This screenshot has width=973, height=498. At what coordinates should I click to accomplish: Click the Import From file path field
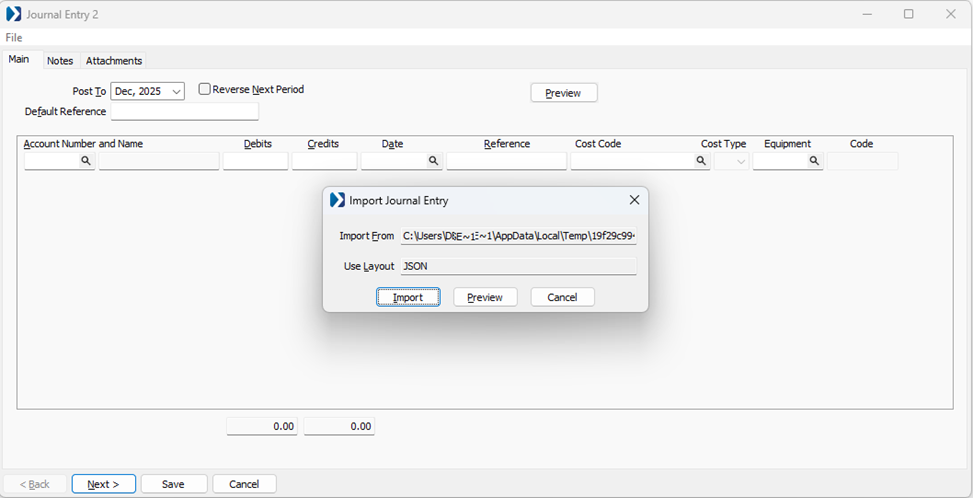click(x=518, y=236)
